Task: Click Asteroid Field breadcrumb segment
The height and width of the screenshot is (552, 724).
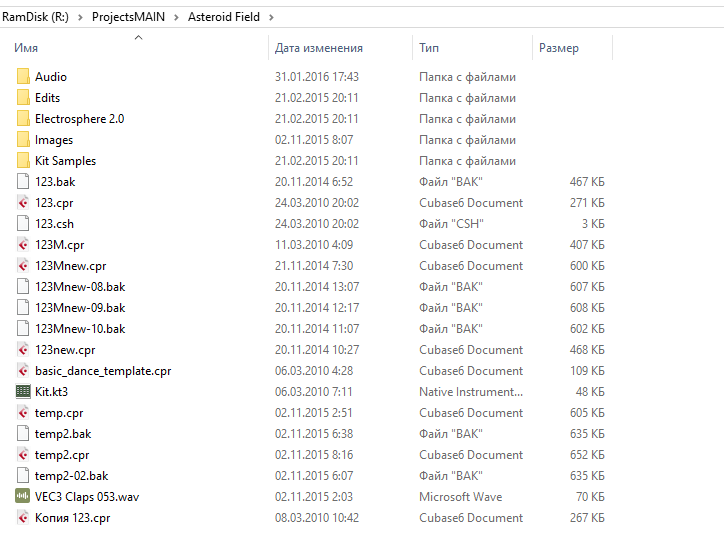Action: click(x=223, y=17)
